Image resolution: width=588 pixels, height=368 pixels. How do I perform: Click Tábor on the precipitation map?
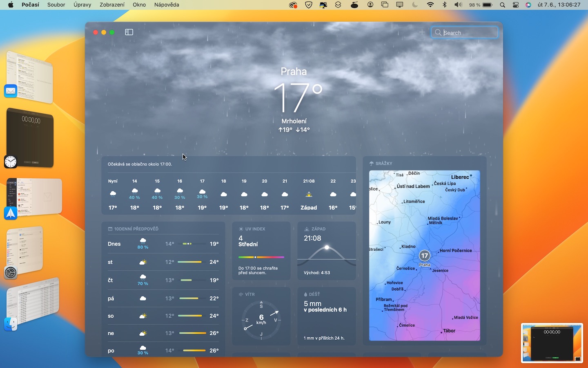pos(449,331)
